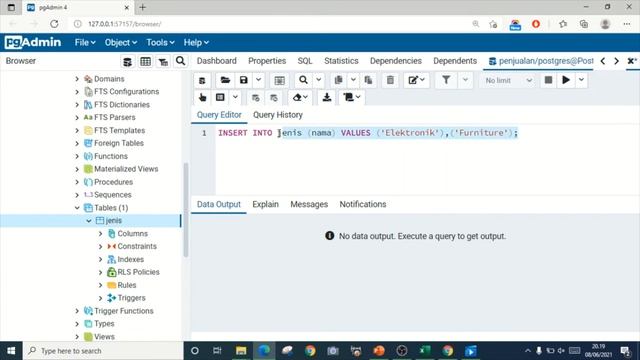This screenshot has width=640, height=360.
Task: Switch to the Dashboard tab
Action: click(216, 61)
